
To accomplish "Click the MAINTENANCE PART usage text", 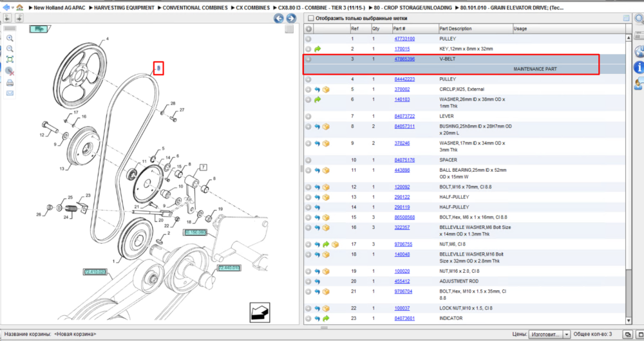I will (x=535, y=69).
